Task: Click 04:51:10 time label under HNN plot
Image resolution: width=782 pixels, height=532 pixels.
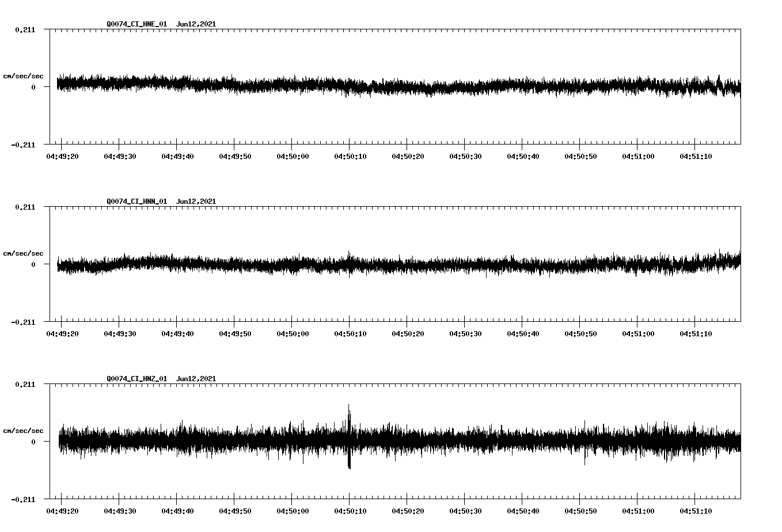Action: coord(696,334)
